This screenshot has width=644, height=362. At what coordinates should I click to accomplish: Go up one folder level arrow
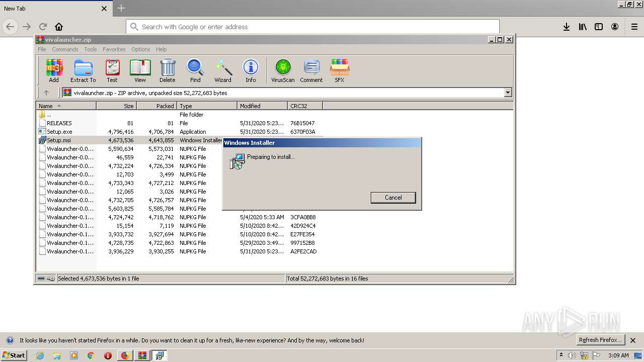(46, 93)
